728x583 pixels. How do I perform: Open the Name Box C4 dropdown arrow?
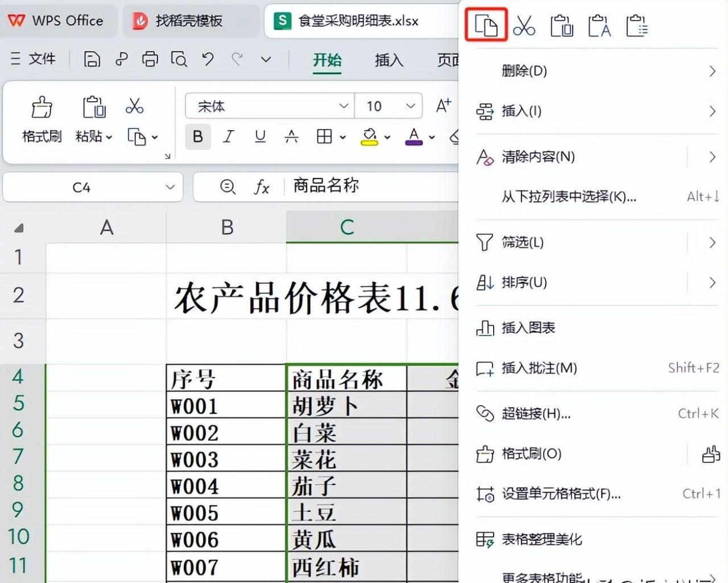click(x=169, y=187)
